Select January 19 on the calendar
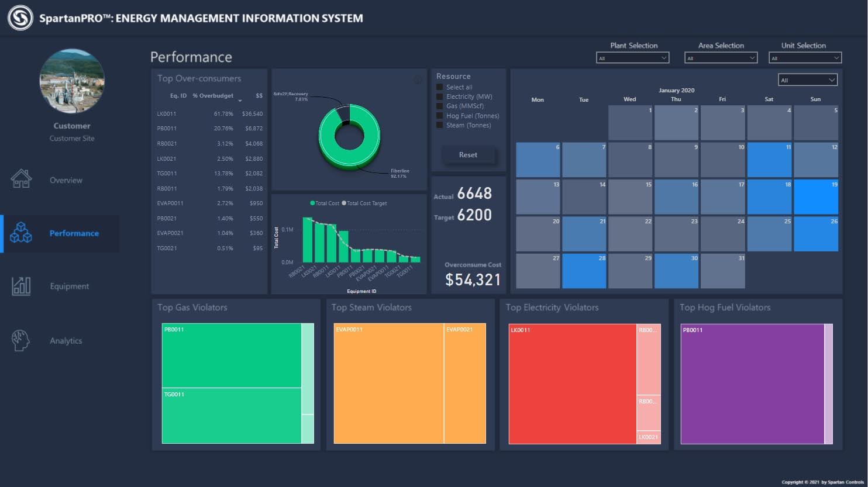This screenshot has width=868, height=487. coord(815,197)
